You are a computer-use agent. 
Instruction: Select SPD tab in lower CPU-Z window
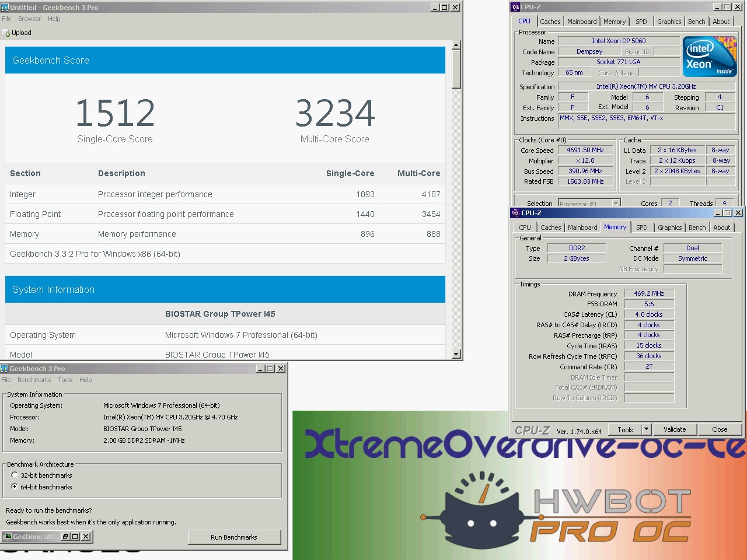(641, 228)
